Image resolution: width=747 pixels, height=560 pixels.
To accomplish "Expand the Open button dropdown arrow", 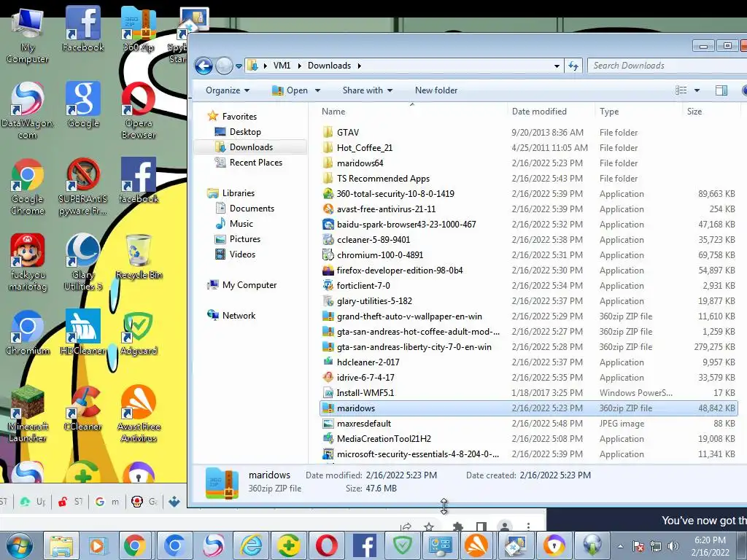I will [318, 90].
